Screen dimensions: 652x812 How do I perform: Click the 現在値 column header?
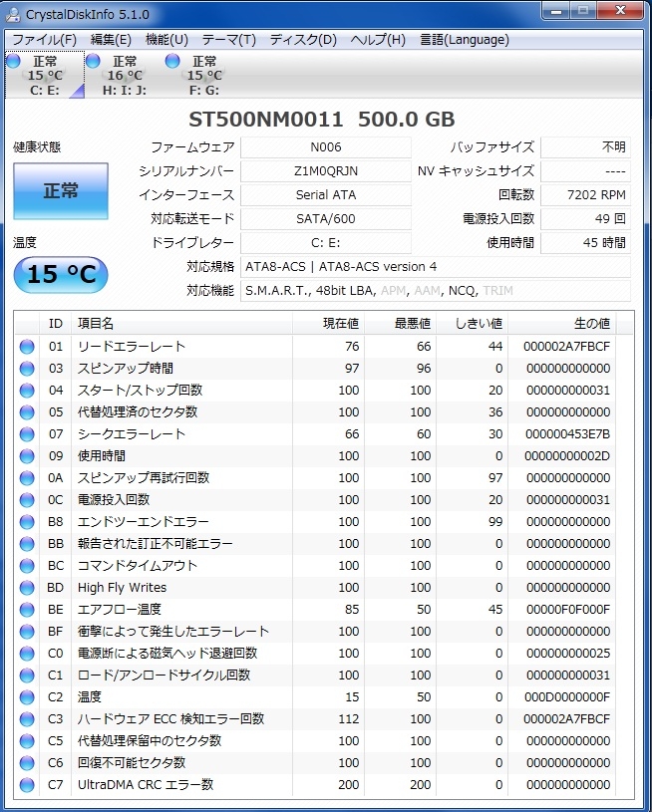(x=328, y=324)
